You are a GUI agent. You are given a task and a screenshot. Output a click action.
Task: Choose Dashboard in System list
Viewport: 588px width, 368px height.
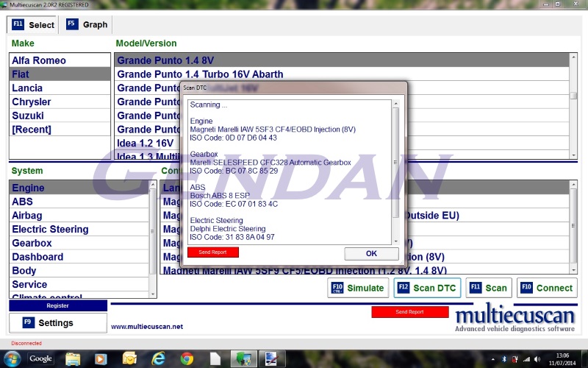pyautogui.click(x=79, y=257)
